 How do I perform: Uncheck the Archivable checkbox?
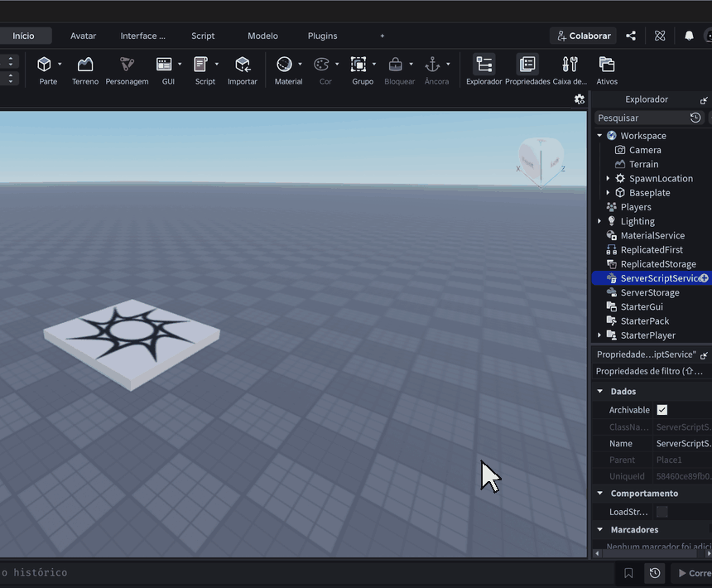662,410
